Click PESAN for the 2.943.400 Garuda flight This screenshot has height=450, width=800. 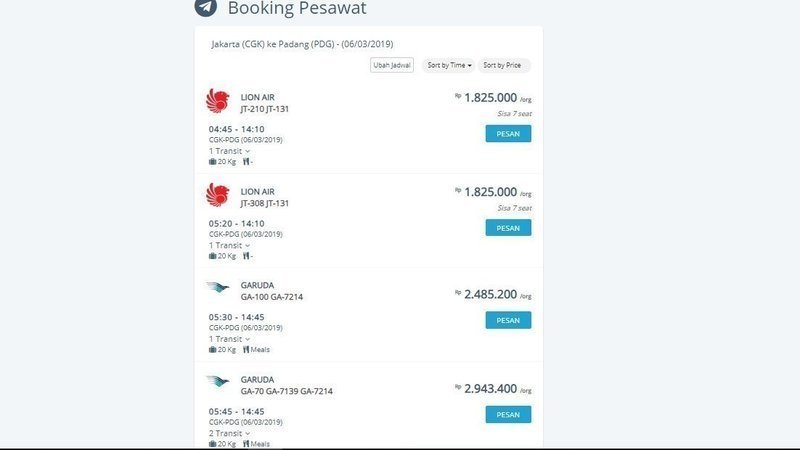[x=508, y=415]
